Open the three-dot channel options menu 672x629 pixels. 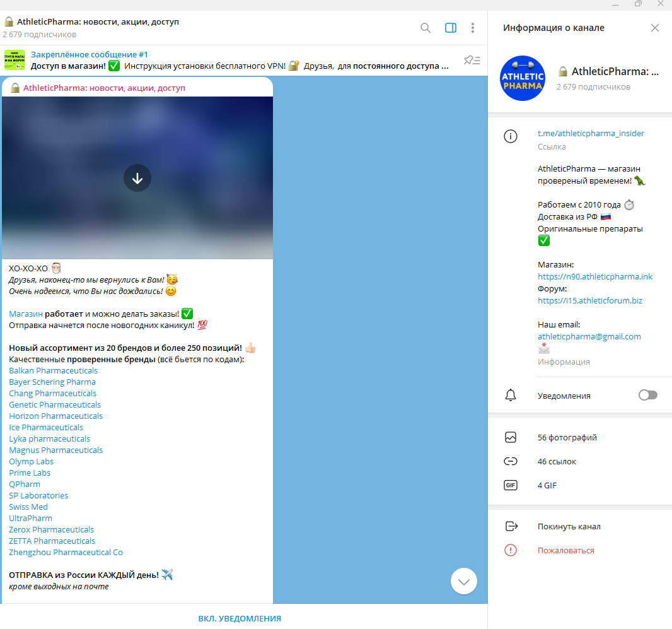473,28
